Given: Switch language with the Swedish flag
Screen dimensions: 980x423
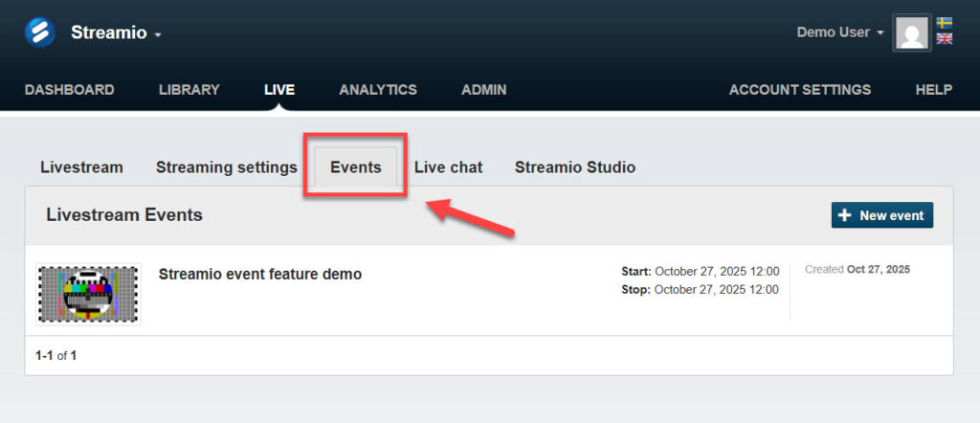Looking at the screenshot, I should (945, 23).
